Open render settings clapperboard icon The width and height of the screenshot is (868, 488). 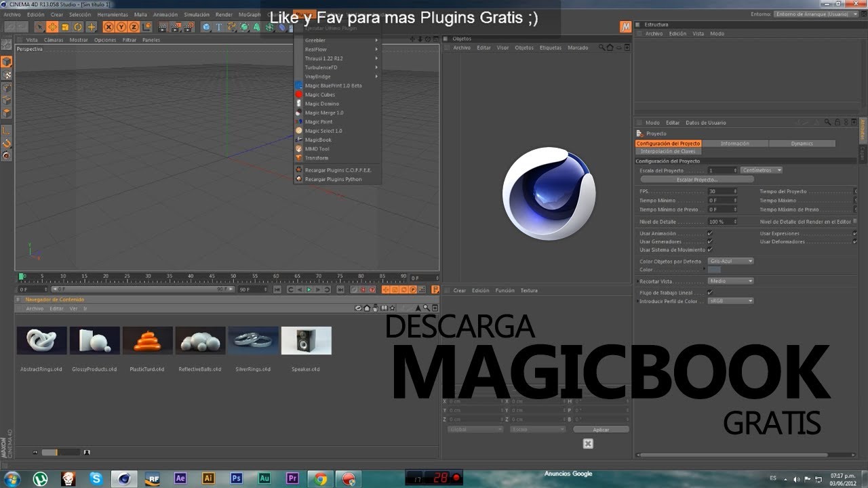pos(188,27)
